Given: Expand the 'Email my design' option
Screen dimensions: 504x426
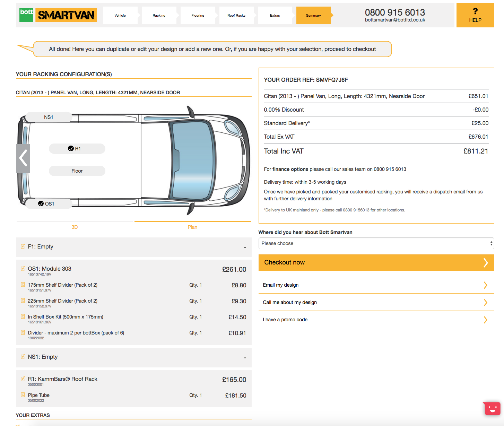Looking at the screenshot, I should (x=376, y=285).
